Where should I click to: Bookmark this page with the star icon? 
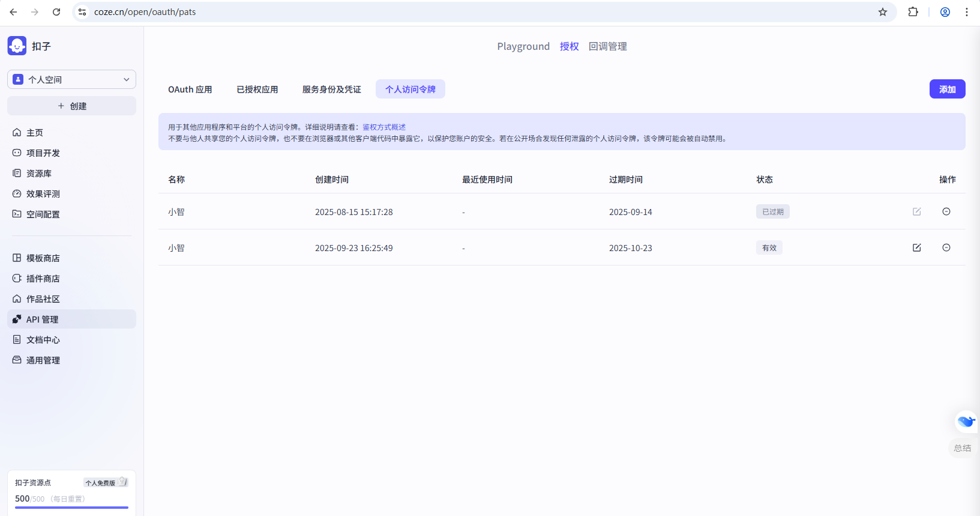point(883,12)
